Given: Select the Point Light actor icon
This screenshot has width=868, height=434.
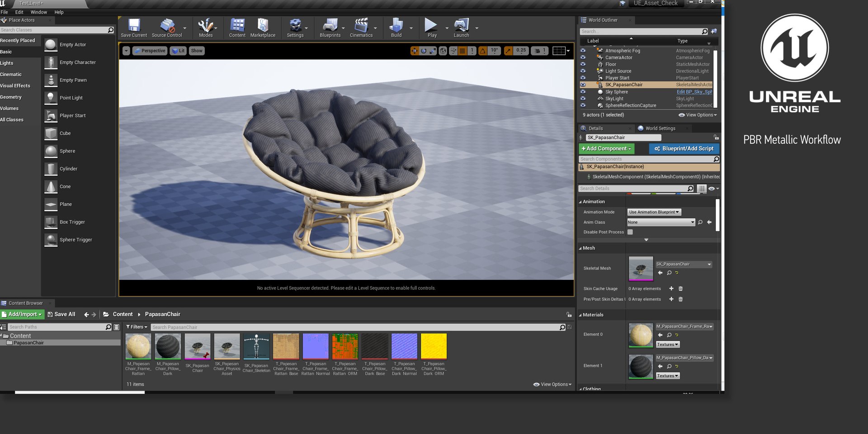Looking at the screenshot, I should pos(51,98).
